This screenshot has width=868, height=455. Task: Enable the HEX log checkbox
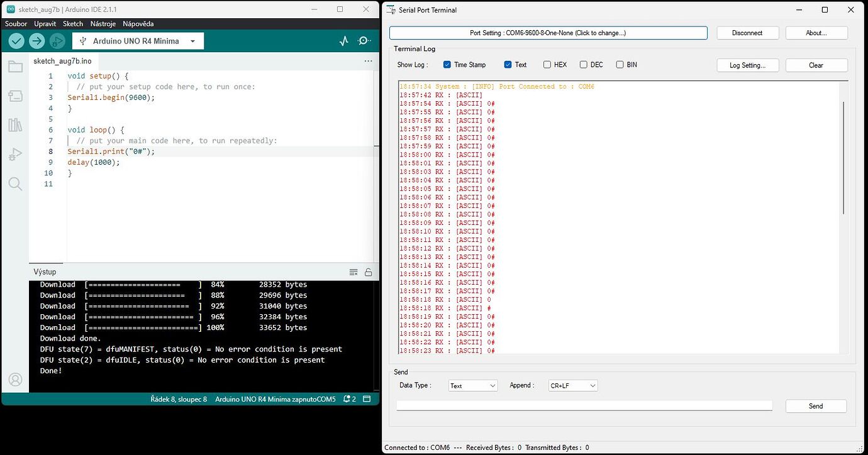click(547, 65)
